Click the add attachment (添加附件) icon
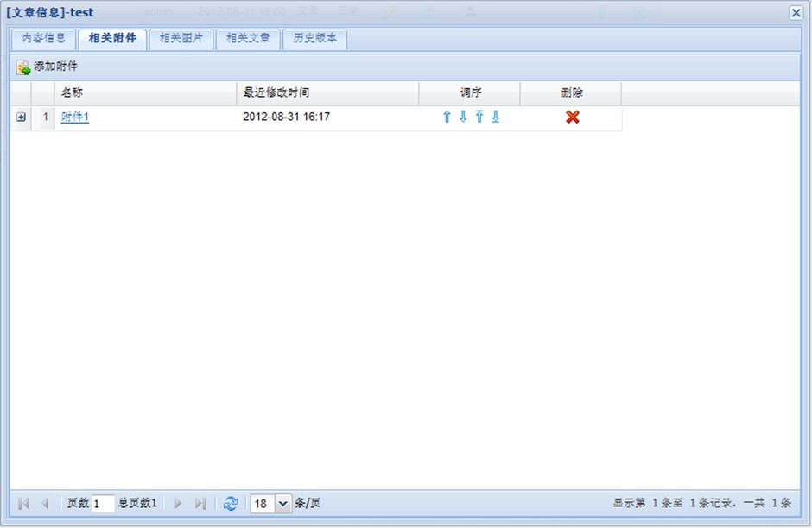Image resolution: width=812 pixels, height=528 pixels. pyautogui.click(x=23, y=67)
